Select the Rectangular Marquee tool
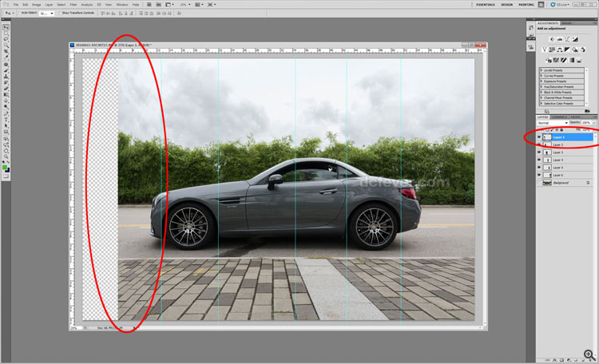This screenshot has height=364, width=599. (6, 32)
